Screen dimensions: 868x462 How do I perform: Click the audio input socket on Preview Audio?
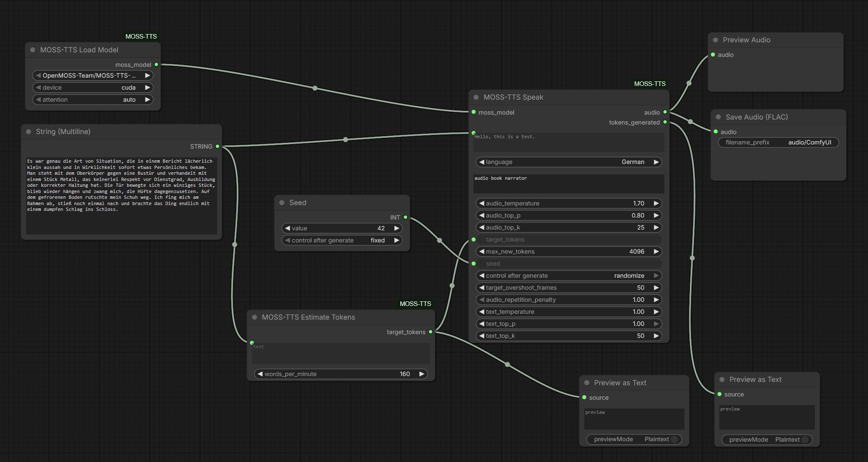(713, 54)
